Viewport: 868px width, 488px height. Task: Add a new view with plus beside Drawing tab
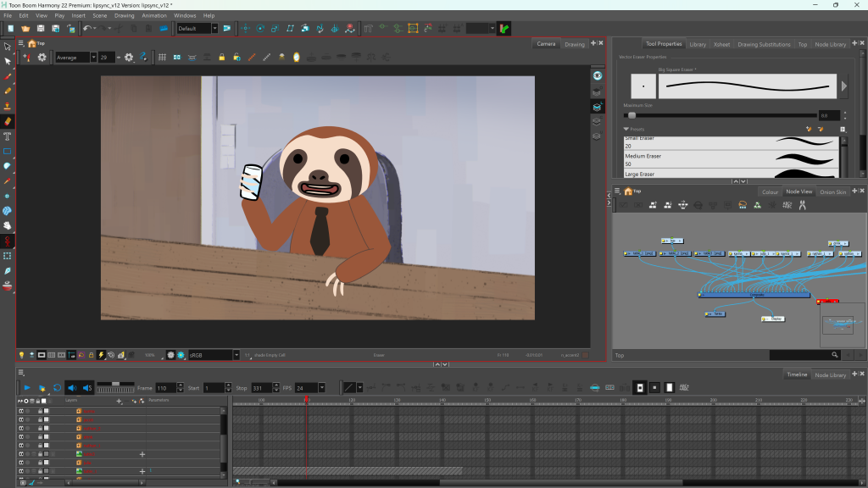point(593,43)
